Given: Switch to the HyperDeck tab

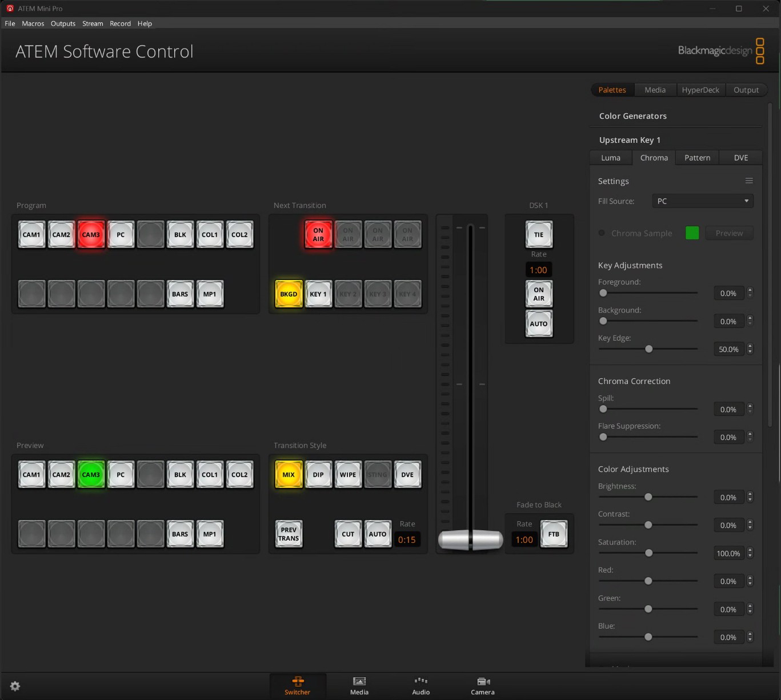Looking at the screenshot, I should [x=700, y=90].
